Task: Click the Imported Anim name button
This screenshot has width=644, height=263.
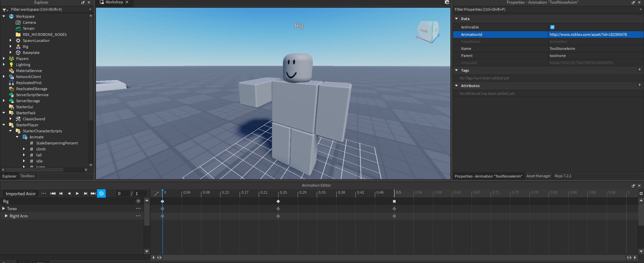Action: click(20, 194)
